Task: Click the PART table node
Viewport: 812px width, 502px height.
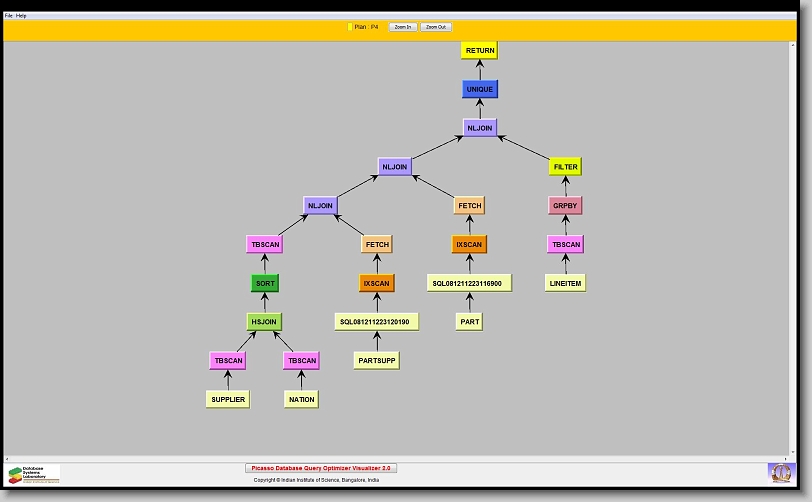Action: coord(470,321)
